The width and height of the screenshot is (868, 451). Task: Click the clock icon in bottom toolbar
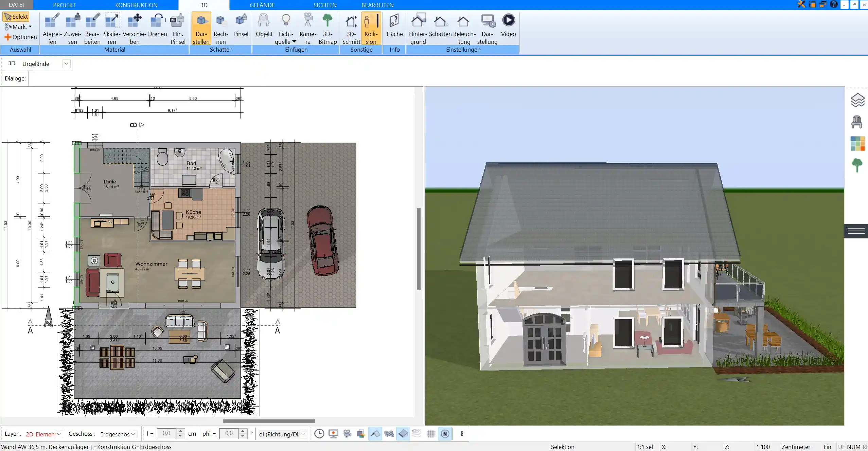point(319,434)
